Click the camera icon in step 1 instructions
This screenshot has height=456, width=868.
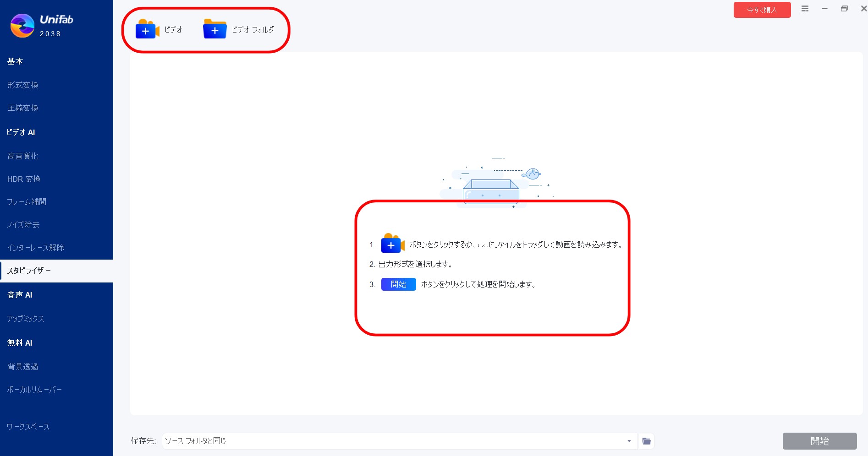click(x=392, y=244)
